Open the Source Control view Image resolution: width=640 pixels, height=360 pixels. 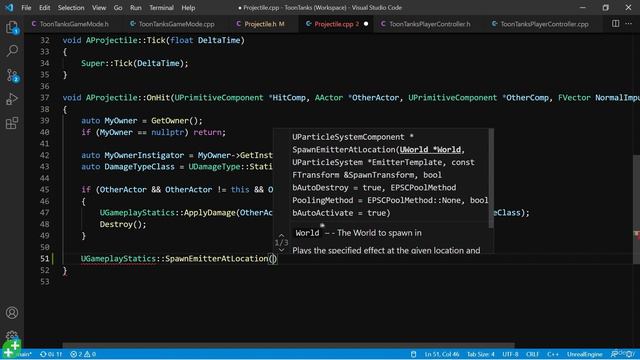point(12,76)
